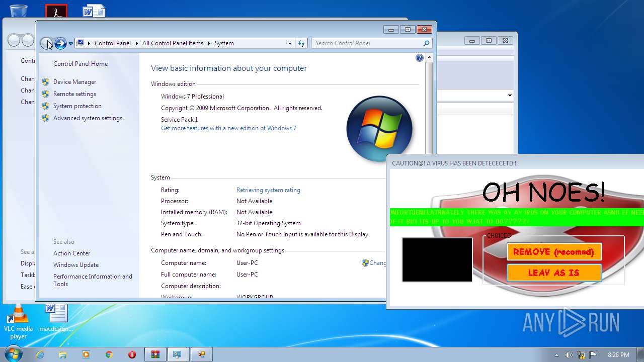Click the 32-bit Operating System value
644x362 pixels.
pos(269,223)
